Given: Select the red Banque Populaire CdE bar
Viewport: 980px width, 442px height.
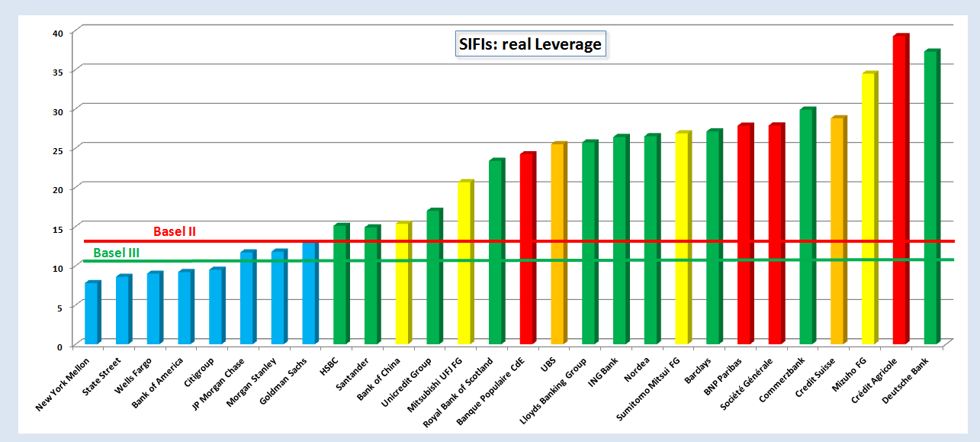Looking at the screenshot, I should tap(528, 249).
